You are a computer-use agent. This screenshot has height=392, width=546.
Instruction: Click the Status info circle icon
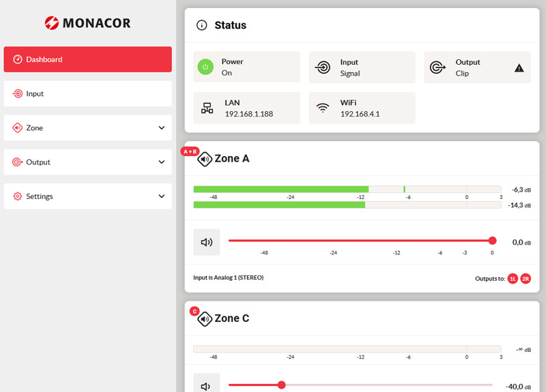201,25
